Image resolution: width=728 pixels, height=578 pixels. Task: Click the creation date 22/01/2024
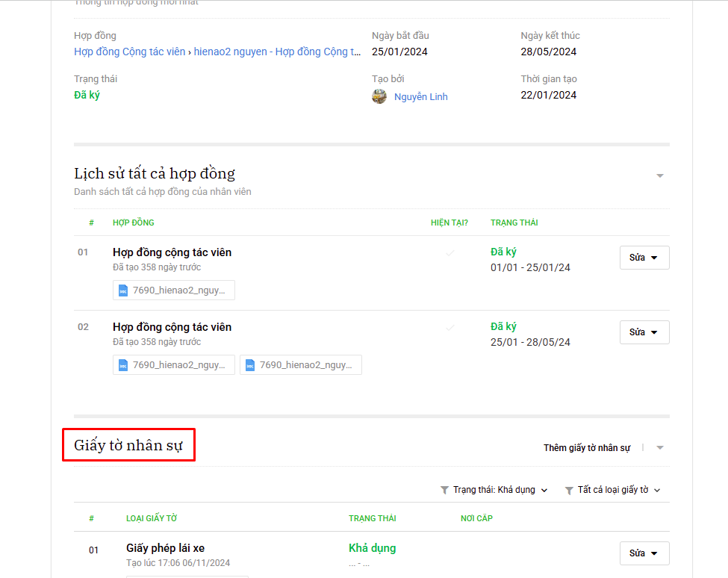click(x=548, y=95)
